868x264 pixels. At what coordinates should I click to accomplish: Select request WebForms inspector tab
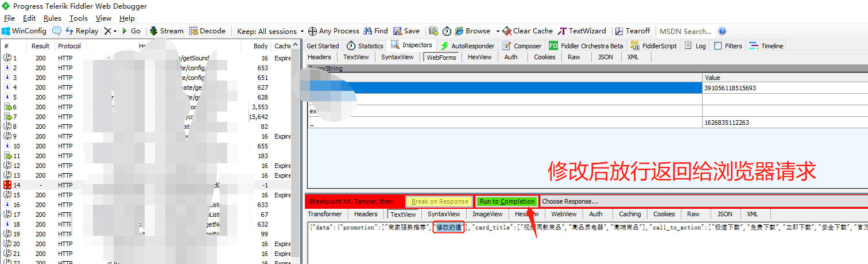point(441,57)
